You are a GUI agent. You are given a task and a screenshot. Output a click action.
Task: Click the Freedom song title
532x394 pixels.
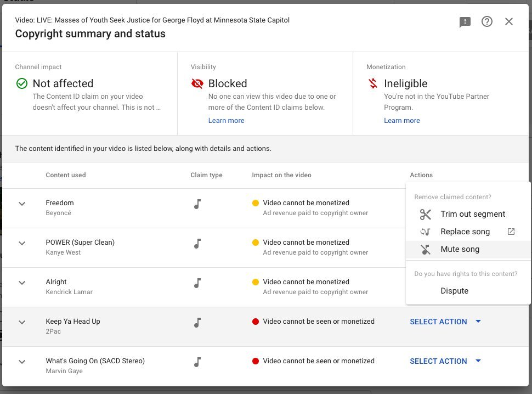coord(60,203)
